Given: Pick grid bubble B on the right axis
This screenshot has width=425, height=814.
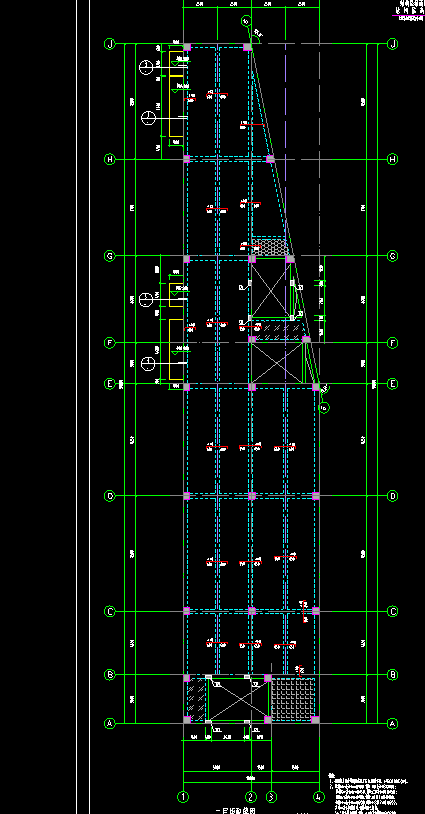Looking at the screenshot, I should (393, 675).
